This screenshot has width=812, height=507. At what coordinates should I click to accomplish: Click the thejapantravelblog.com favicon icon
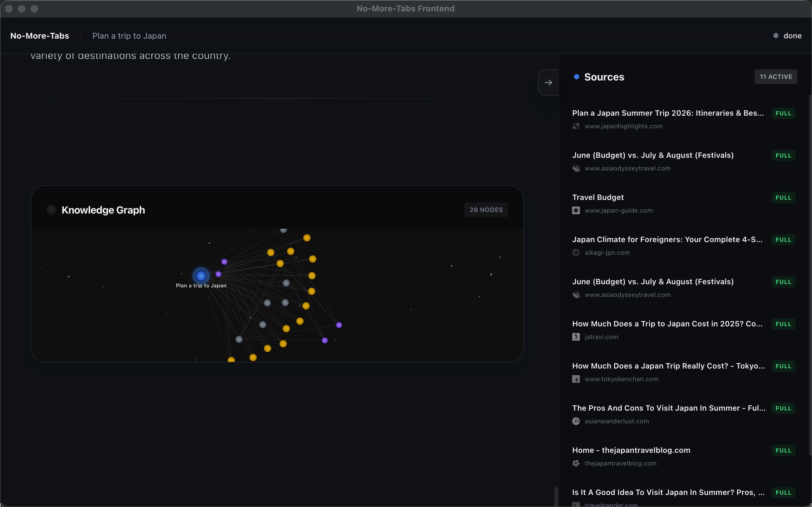[x=576, y=463]
